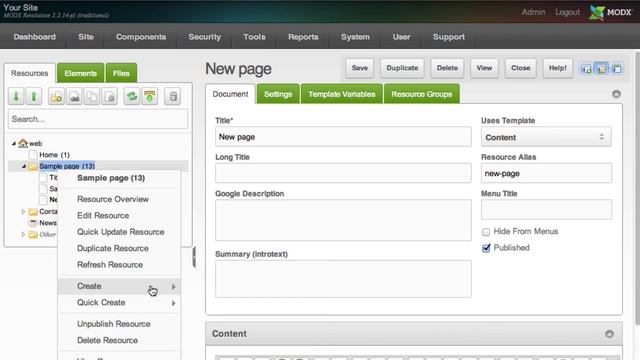Collapse the Sample page tree arrow
The image size is (640, 360).
click(x=24, y=166)
